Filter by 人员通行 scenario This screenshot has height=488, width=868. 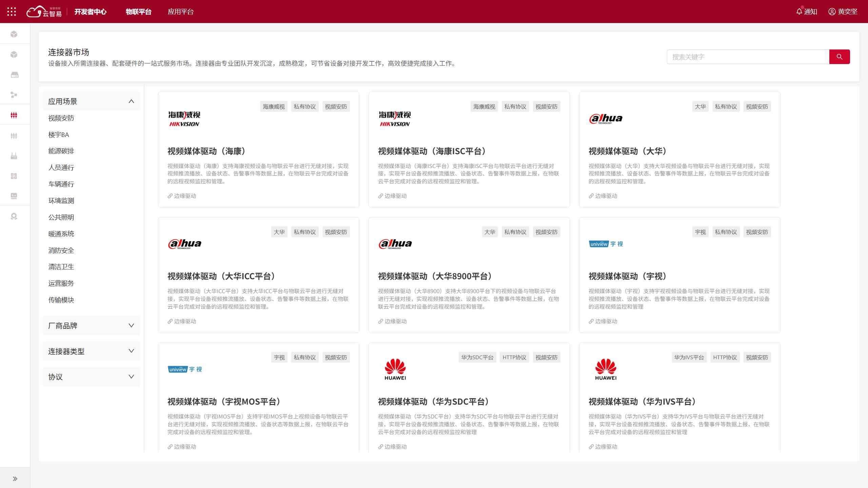61,167
